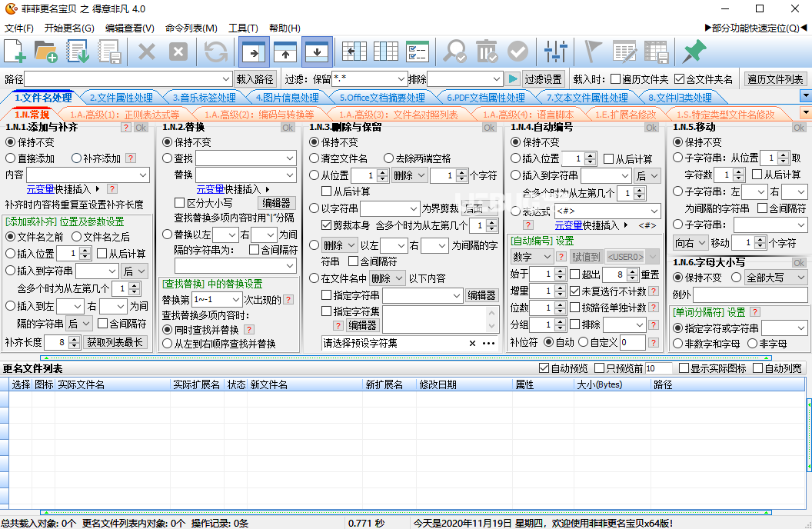Click the trash bin with checkmark icon

point(486,52)
